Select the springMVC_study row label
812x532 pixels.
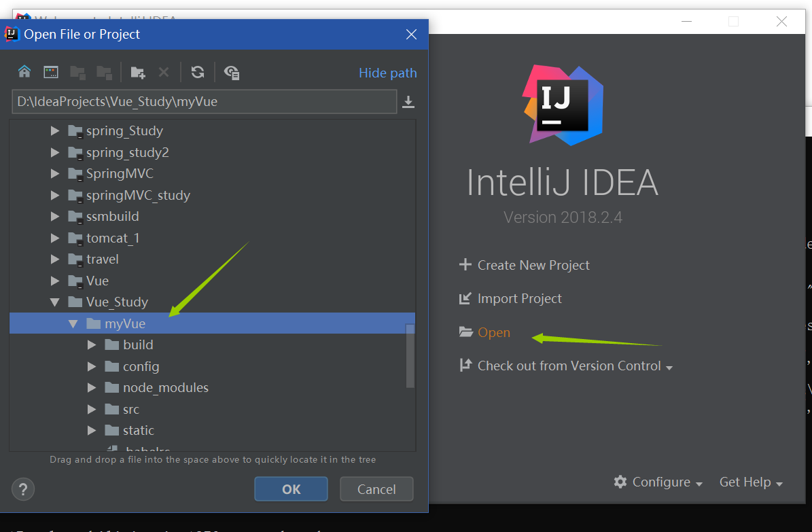click(x=138, y=195)
